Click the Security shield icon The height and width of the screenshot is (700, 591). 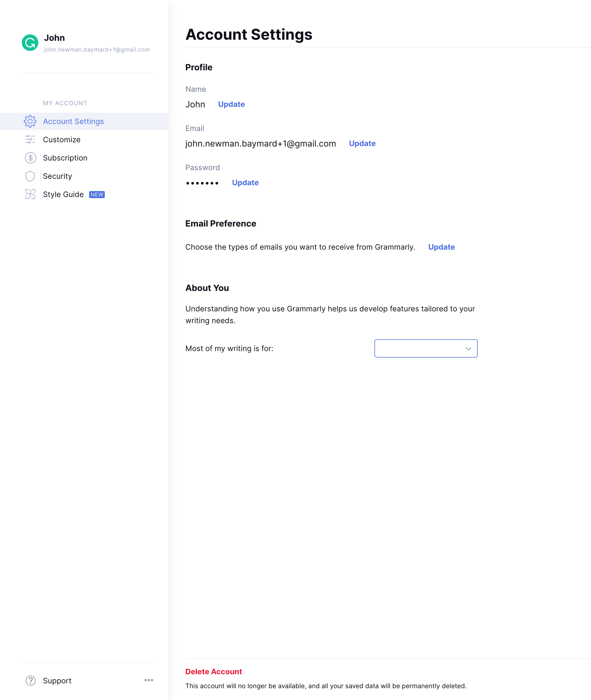(x=30, y=176)
